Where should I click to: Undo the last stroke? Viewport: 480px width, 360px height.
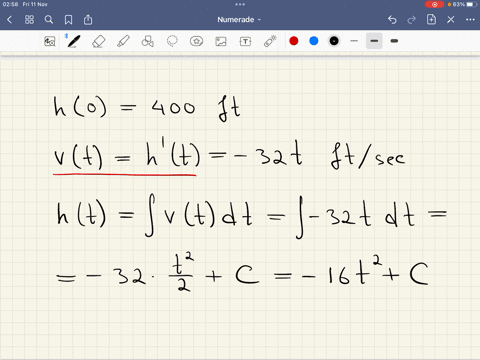392,20
